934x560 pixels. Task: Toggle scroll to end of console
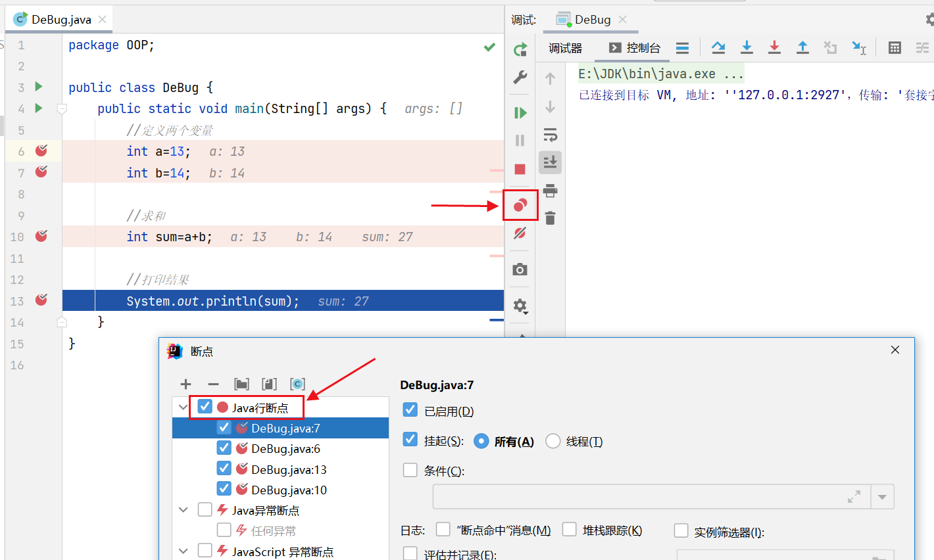pyautogui.click(x=551, y=162)
